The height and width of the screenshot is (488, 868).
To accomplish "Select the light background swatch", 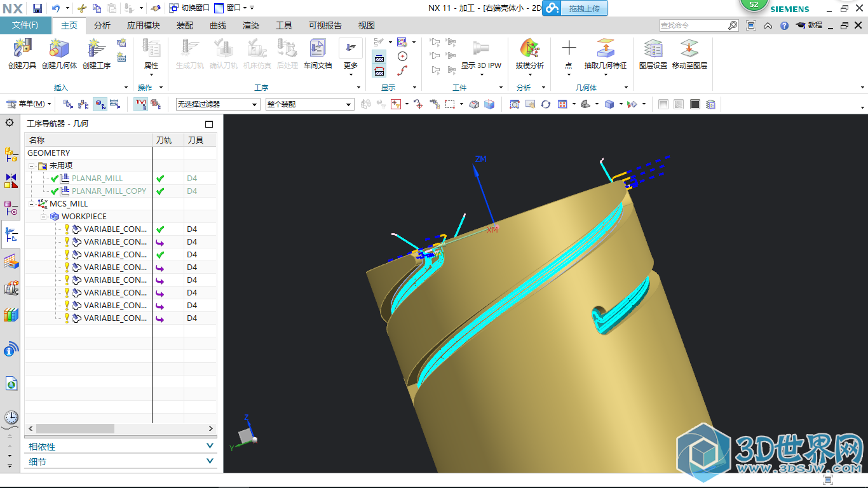I will coord(663,104).
